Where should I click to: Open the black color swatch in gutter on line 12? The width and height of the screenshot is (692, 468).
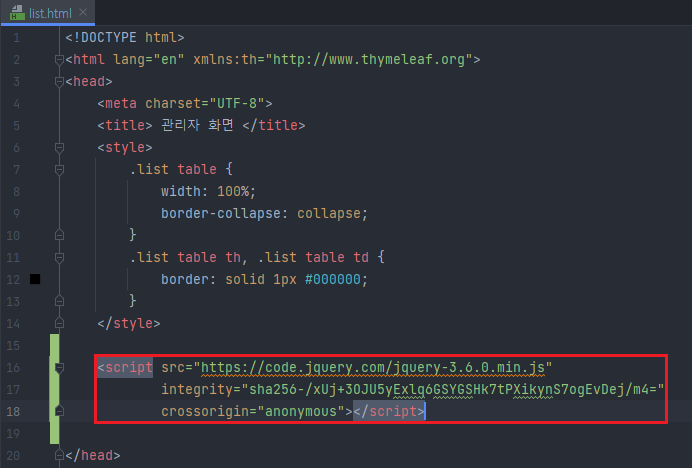(35, 279)
